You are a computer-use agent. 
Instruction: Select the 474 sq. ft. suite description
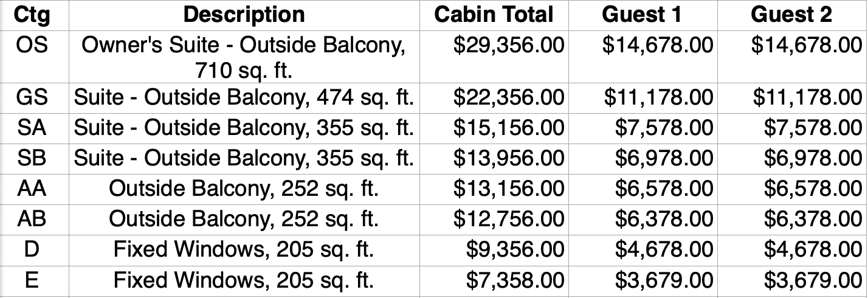(x=244, y=97)
